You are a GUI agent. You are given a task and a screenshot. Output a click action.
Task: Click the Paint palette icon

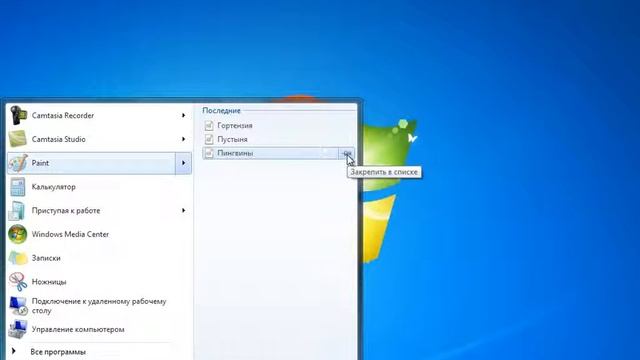point(18,163)
